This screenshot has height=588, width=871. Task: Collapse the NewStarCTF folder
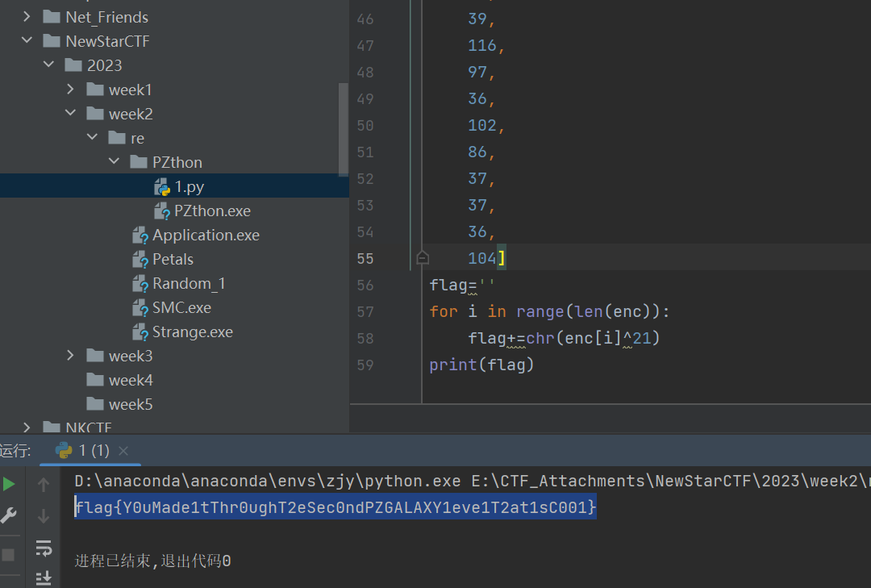click(27, 41)
